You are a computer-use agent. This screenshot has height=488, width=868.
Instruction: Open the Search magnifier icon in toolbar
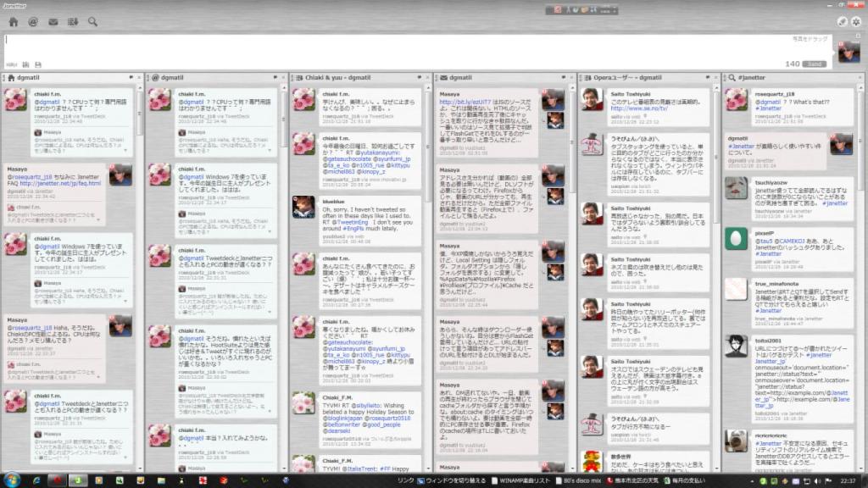(x=92, y=21)
